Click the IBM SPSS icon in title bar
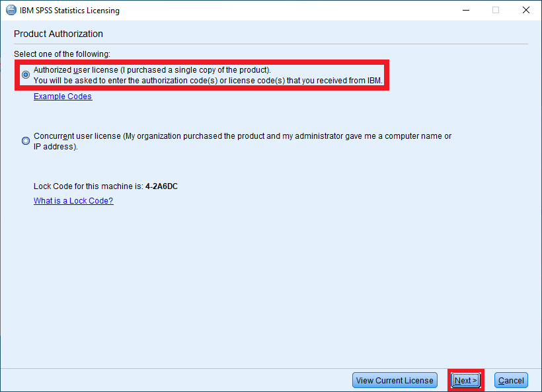 point(11,10)
